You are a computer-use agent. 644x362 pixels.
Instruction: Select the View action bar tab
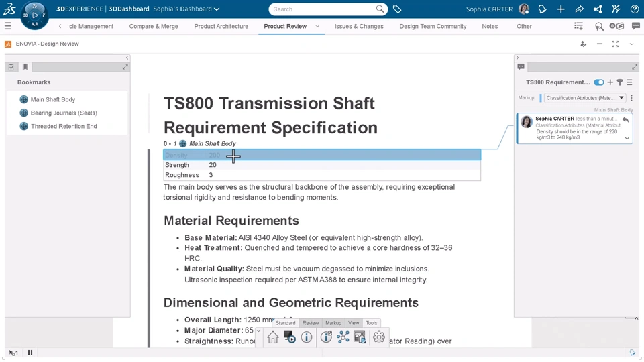click(354, 323)
